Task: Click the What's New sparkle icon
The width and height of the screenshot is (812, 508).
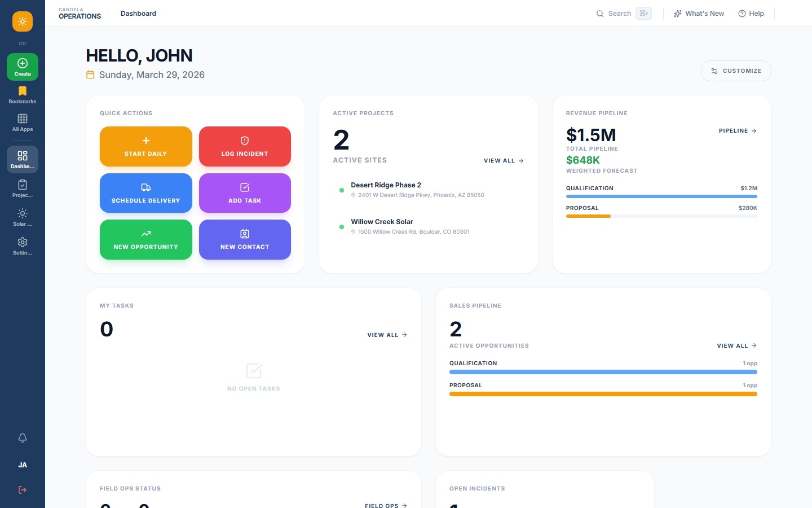Action: coord(678,14)
